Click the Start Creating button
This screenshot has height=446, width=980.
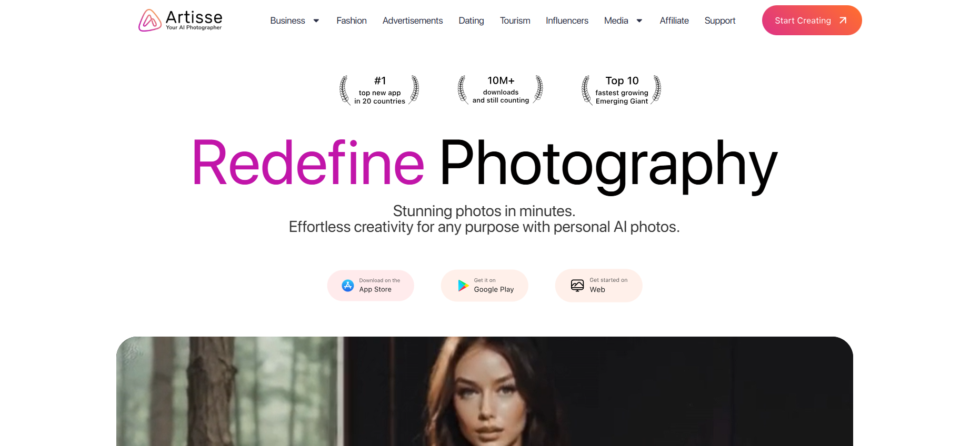tap(812, 21)
